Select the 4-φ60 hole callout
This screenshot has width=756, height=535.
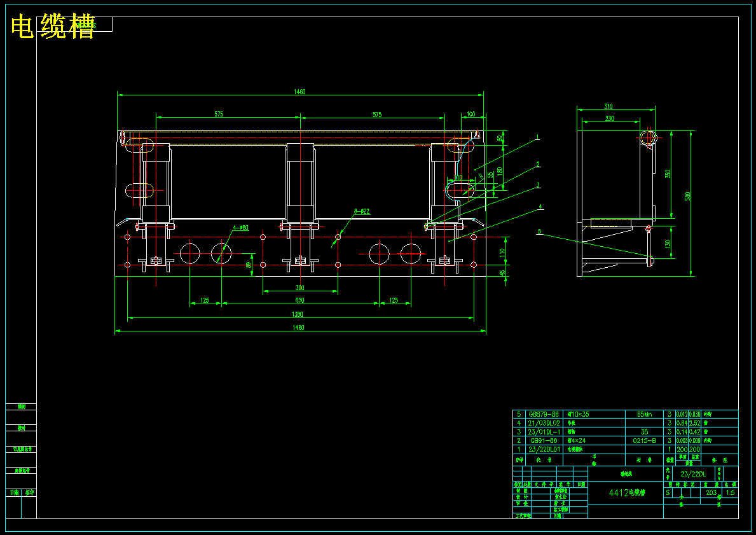click(241, 228)
